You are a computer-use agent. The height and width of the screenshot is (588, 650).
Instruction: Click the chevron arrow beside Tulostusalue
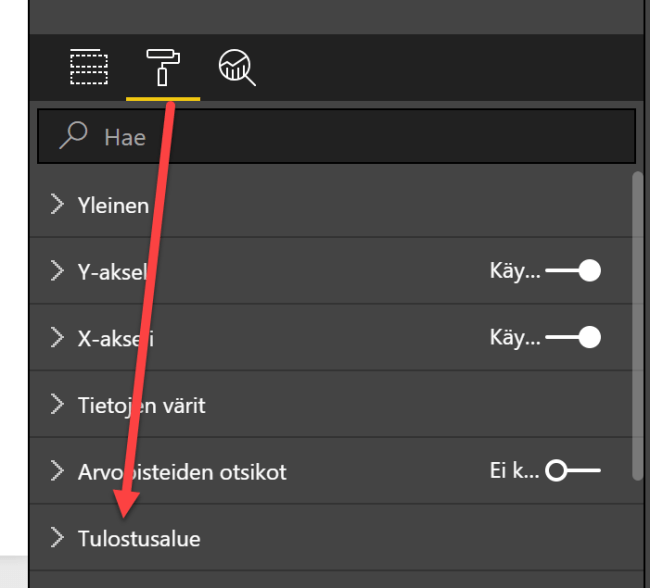click(x=57, y=538)
